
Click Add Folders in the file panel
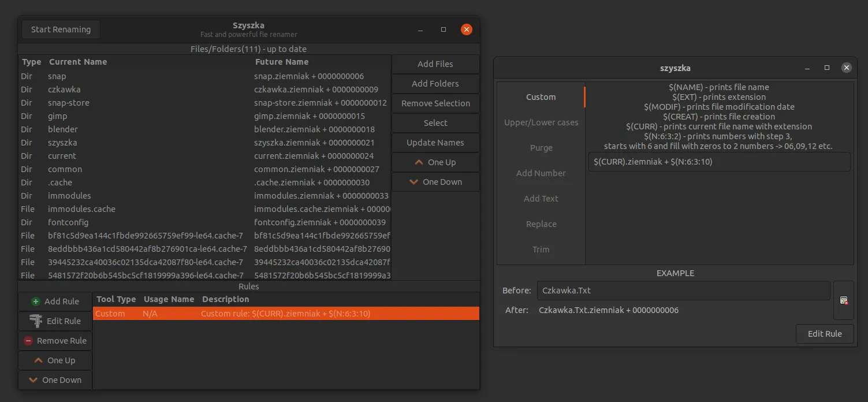click(435, 84)
